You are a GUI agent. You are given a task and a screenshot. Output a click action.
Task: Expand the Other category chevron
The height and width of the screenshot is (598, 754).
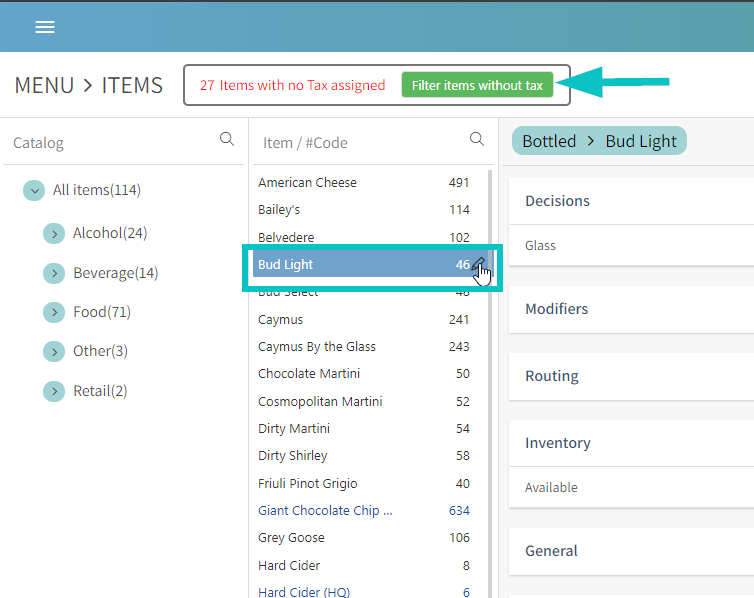pyautogui.click(x=54, y=351)
